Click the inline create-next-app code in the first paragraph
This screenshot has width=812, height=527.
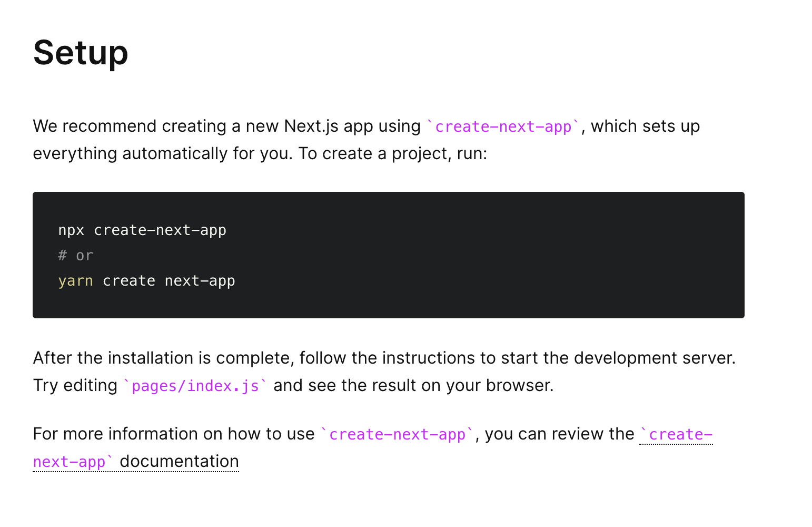coord(503,126)
